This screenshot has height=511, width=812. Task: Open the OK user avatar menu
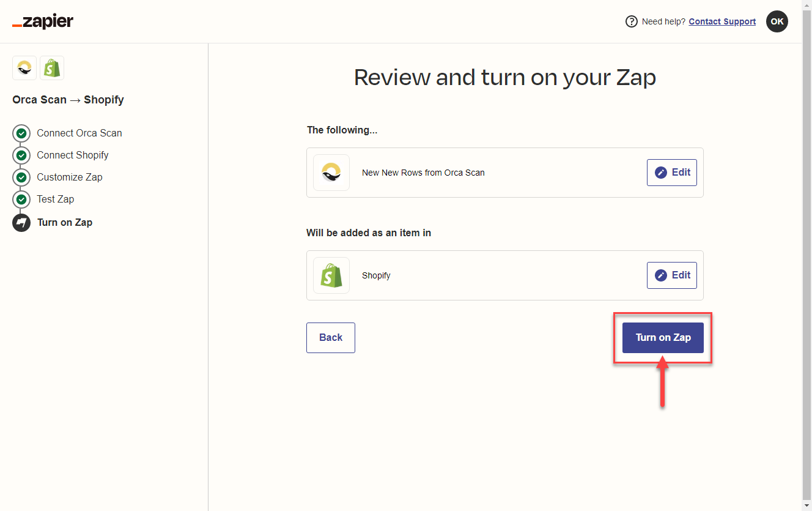[x=777, y=21]
